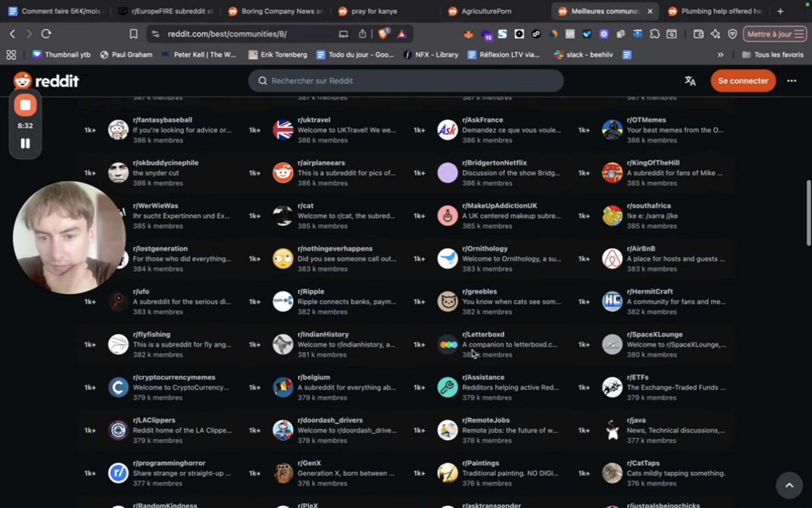Viewport: 812px width, 508px height.
Task: Pause the screen recording
Action: (x=25, y=144)
